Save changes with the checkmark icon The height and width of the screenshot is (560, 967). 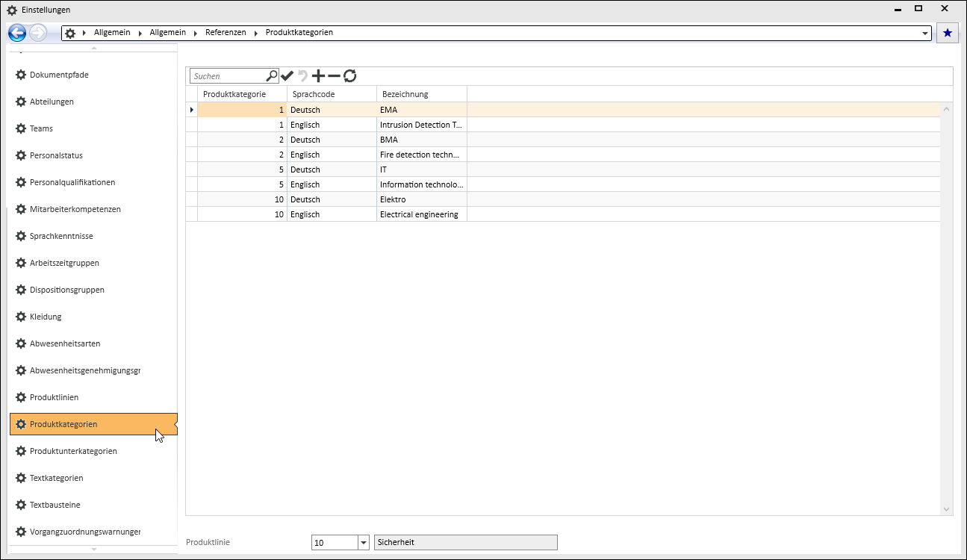pyautogui.click(x=287, y=75)
